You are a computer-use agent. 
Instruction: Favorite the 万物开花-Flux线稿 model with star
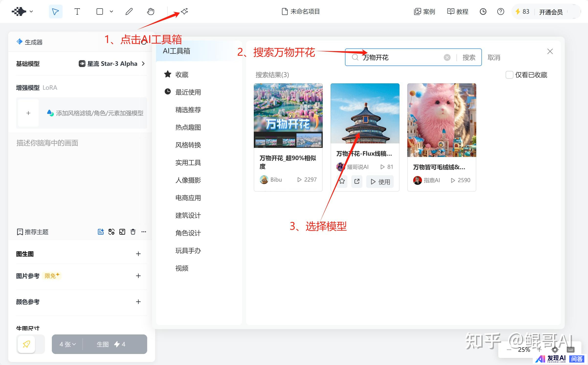342,181
